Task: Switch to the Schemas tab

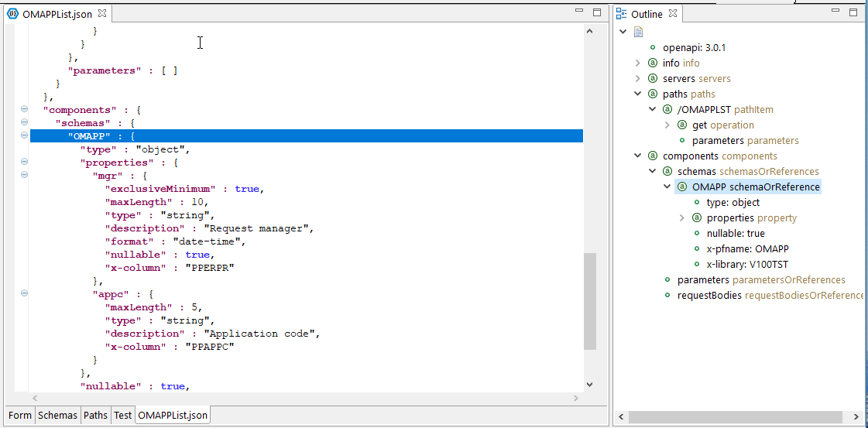Action: [57, 416]
